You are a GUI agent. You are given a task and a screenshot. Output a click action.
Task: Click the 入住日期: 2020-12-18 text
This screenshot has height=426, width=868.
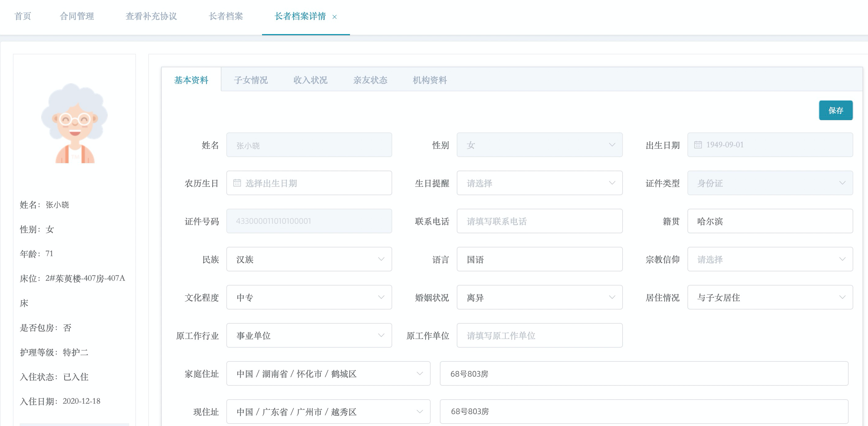coord(60,401)
